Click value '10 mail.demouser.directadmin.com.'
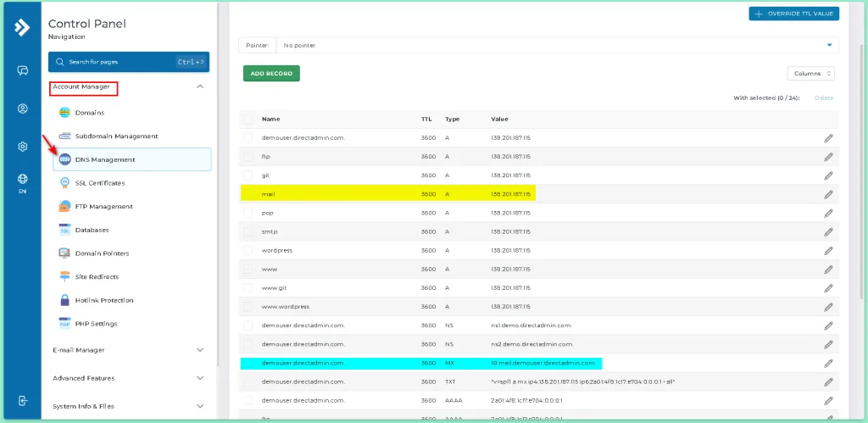The width and height of the screenshot is (868, 423). 543,363
